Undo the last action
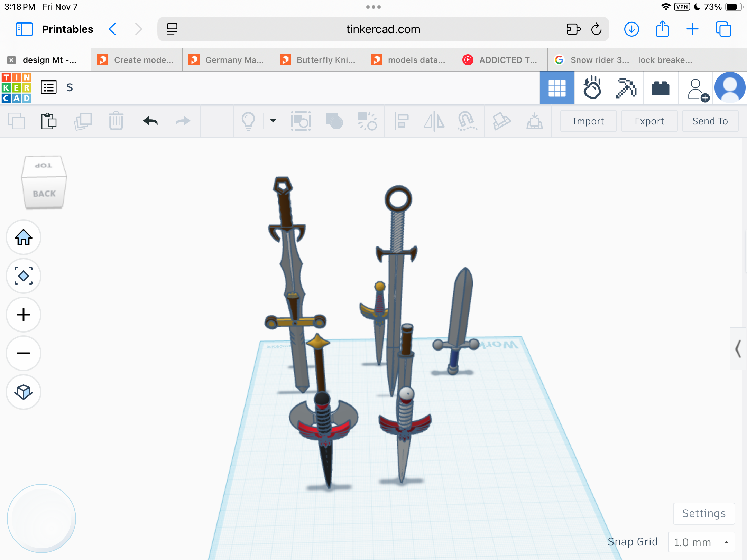Screen dimensions: 747x560 coord(150,121)
